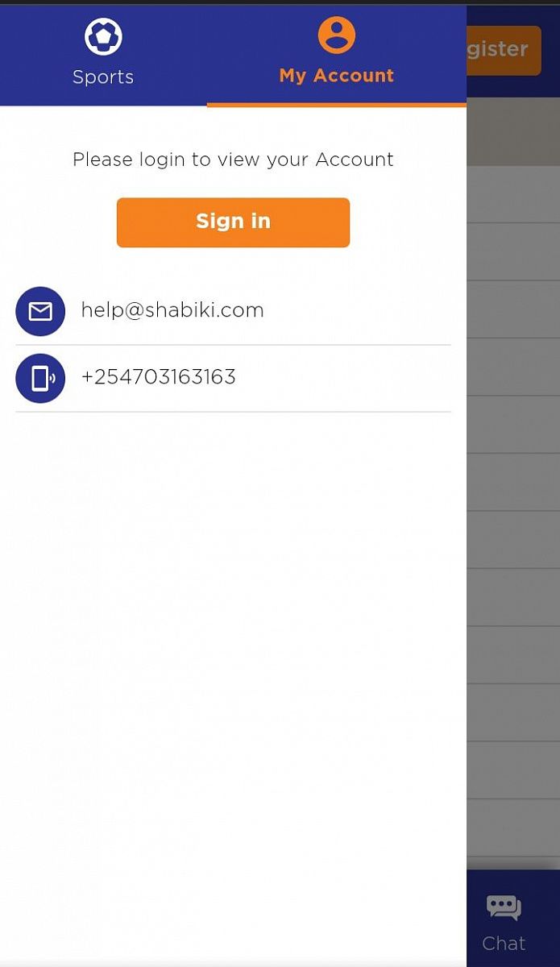The image size is (560, 967).
Task: Switch to the Sports tab label
Action: (103, 77)
